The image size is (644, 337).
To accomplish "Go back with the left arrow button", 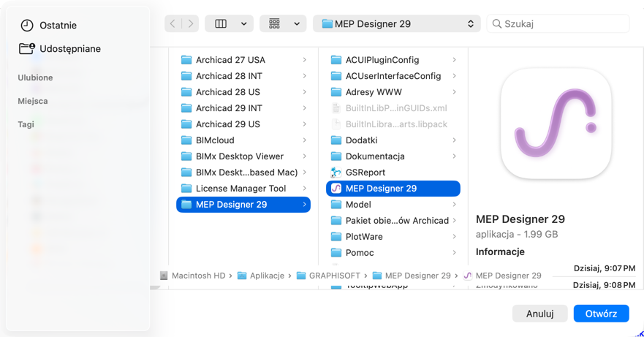I will 173,24.
